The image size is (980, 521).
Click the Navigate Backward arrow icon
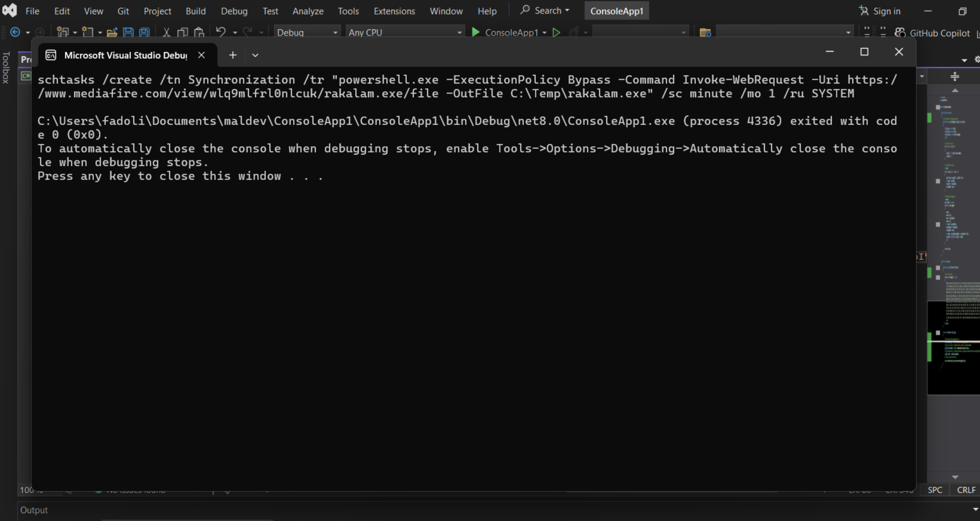[15, 32]
